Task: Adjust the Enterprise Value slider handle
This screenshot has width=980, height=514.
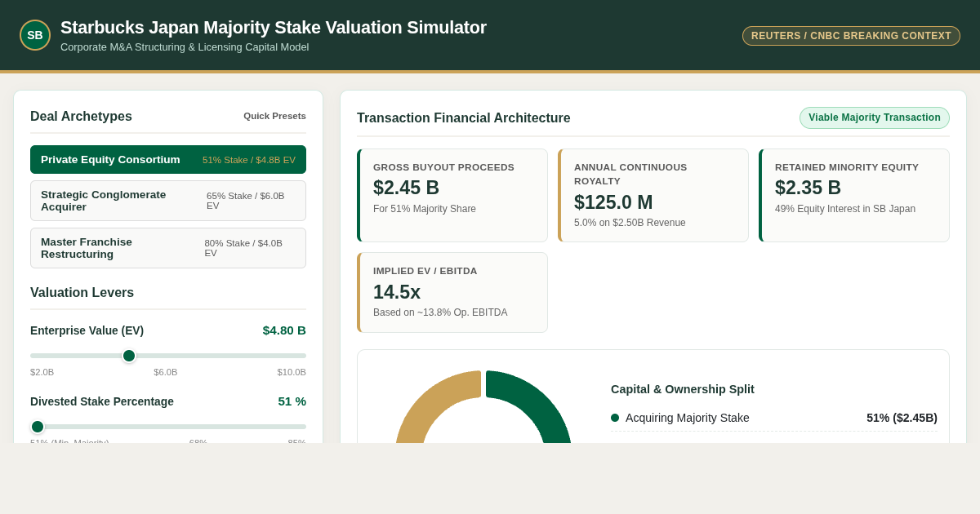Action: 129,356
